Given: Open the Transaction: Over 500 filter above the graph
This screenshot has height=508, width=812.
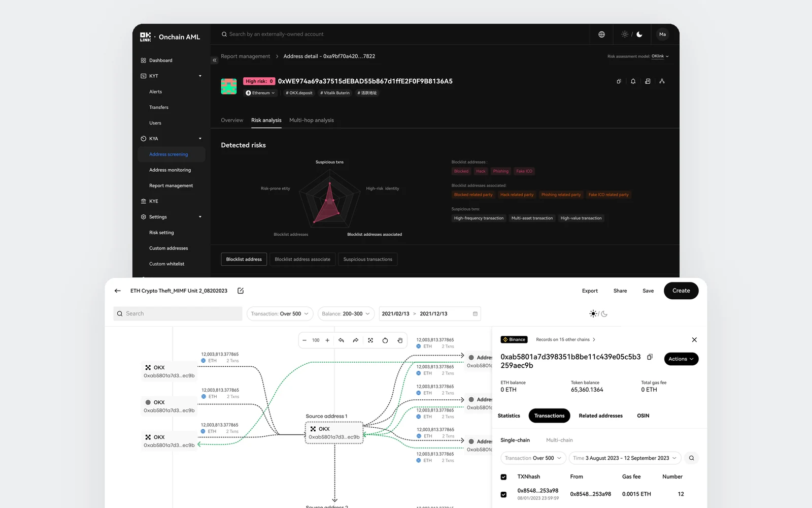Looking at the screenshot, I should pos(280,314).
